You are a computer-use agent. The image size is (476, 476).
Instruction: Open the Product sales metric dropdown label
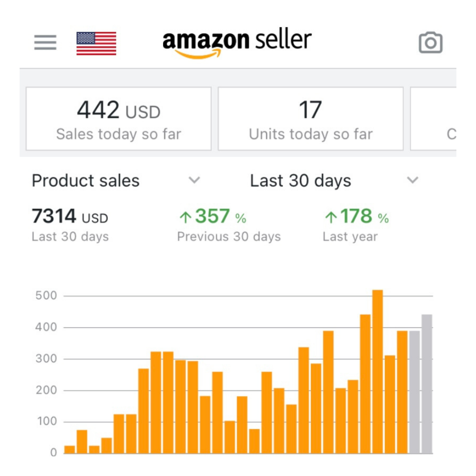86,180
